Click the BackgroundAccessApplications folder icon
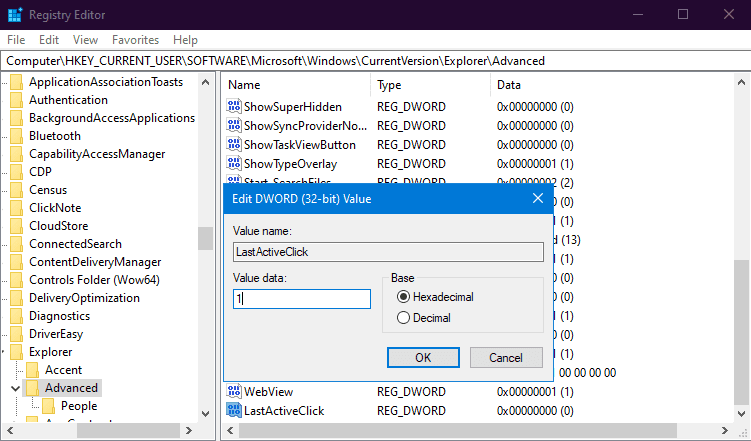The image size is (751, 441). pos(17,118)
